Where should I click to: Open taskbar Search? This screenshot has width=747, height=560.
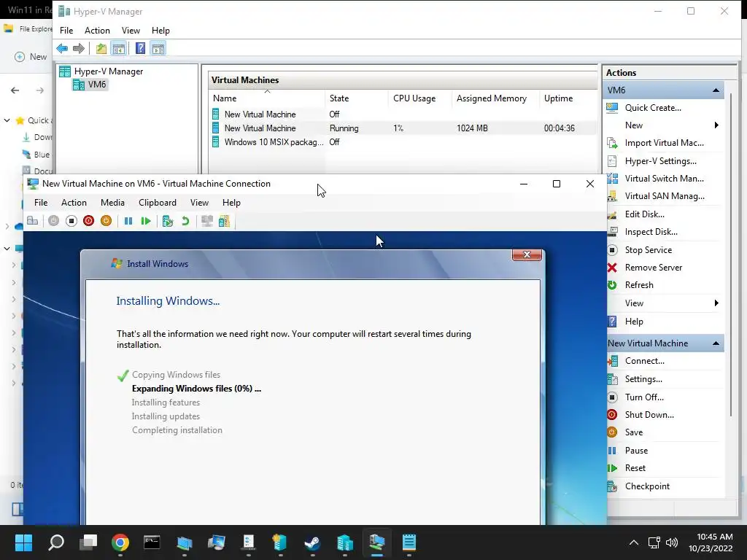coord(55,542)
